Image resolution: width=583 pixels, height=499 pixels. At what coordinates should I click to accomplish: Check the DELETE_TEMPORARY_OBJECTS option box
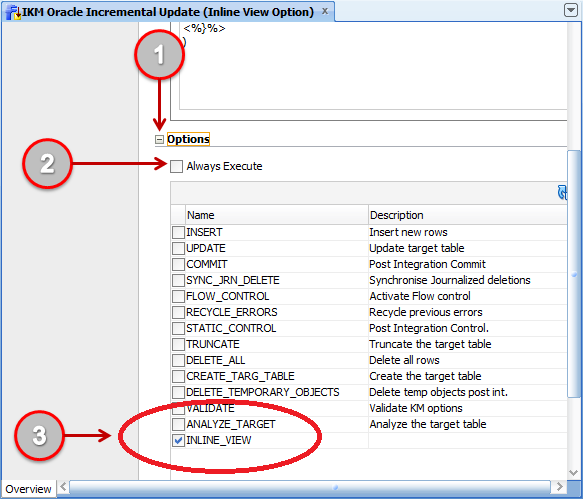click(178, 392)
